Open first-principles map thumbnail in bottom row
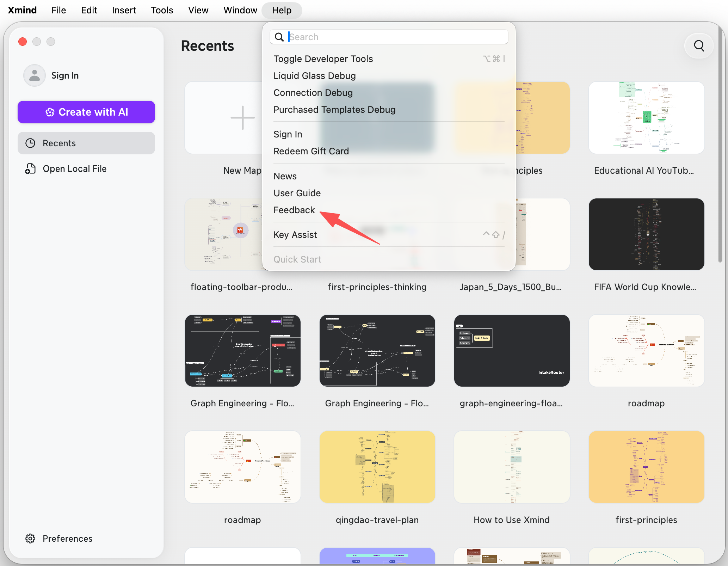728x566 pixels. coord(647,467)
